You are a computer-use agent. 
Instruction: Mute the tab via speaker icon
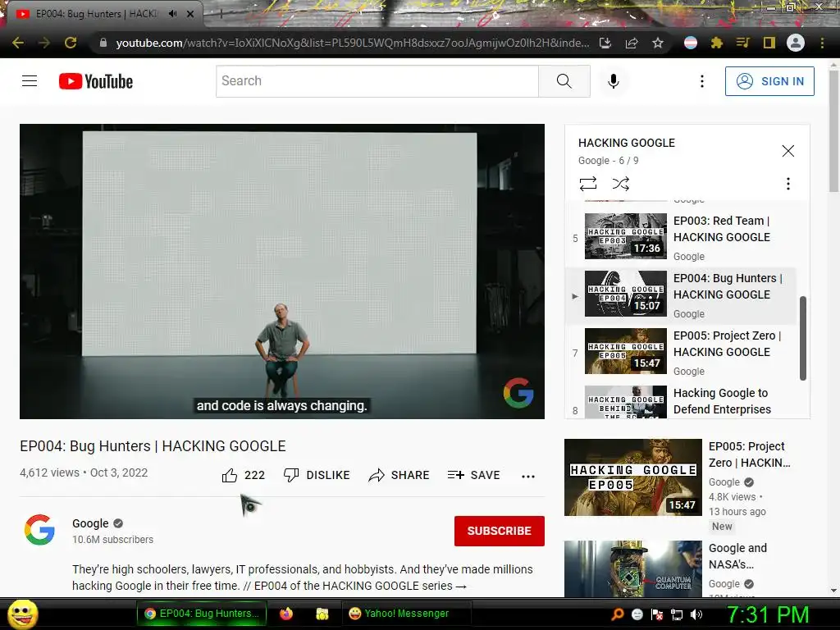click(x=172, y=14)
